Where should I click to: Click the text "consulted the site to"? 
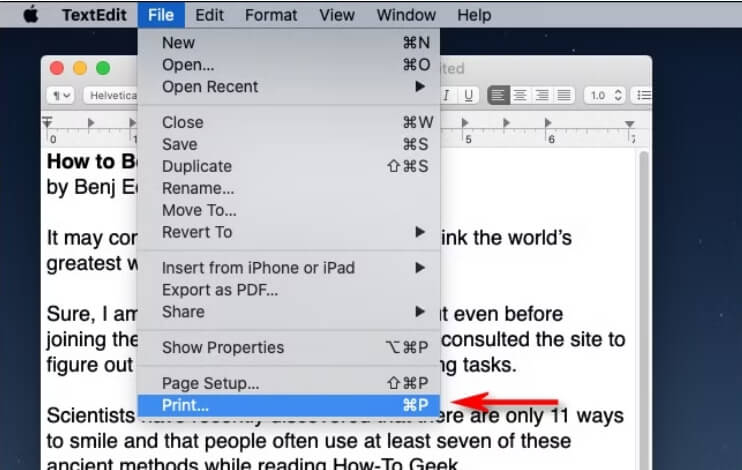[533, 339]
